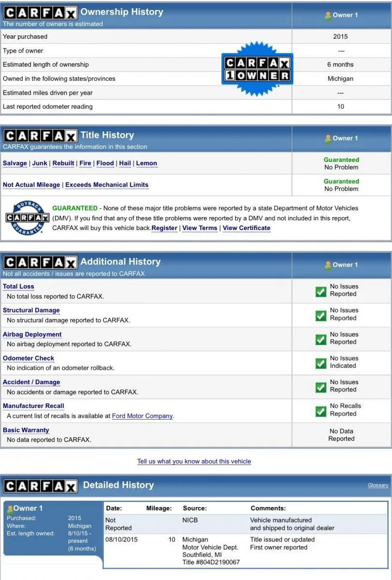Click CARFAX logo in Additional History header
This screenshot has height=580, width=392.
tap(40, 263)
